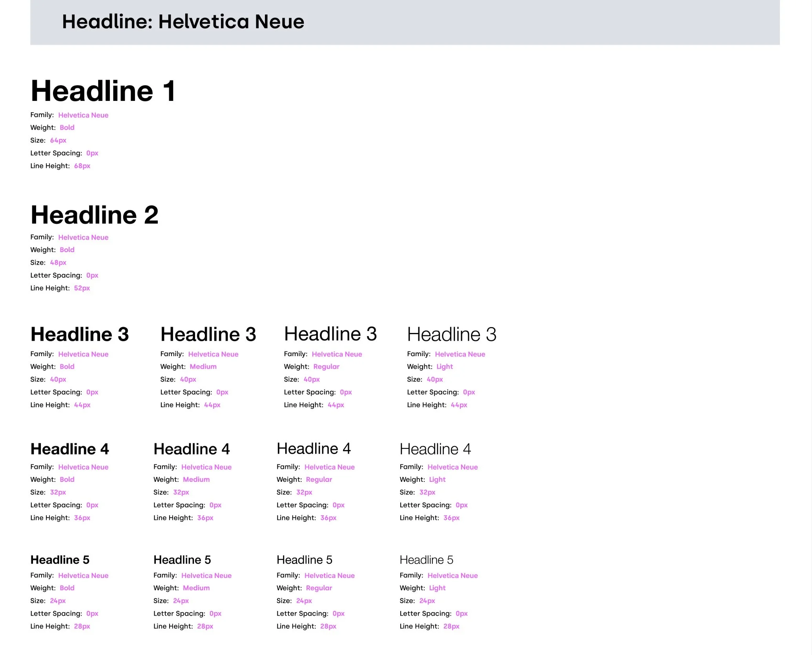Click the 'Headline: Helvetica Neue' title banner
Viewport: 812px width, 655px height.
[183, 22]
